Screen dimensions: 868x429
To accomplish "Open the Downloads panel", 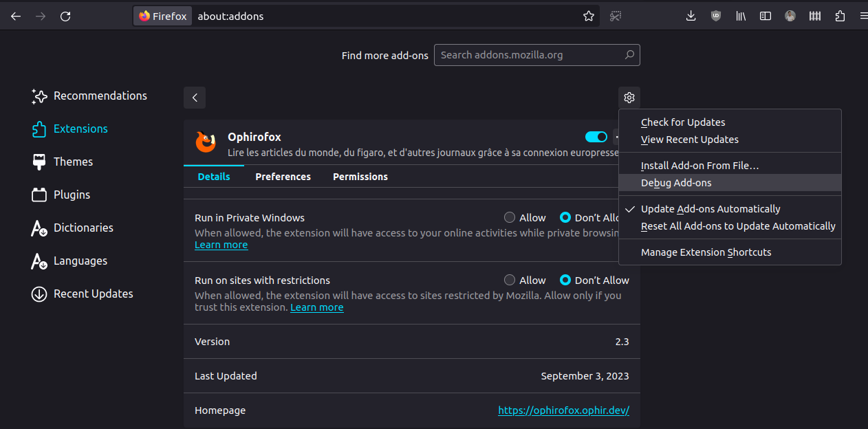I will [x=691, y=16].
